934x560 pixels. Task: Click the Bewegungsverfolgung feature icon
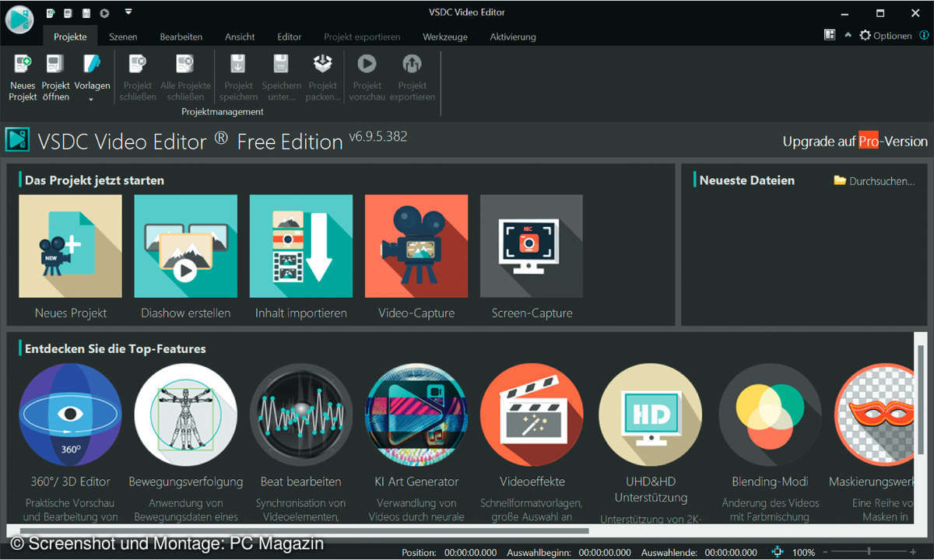click(x=185, y=415)
